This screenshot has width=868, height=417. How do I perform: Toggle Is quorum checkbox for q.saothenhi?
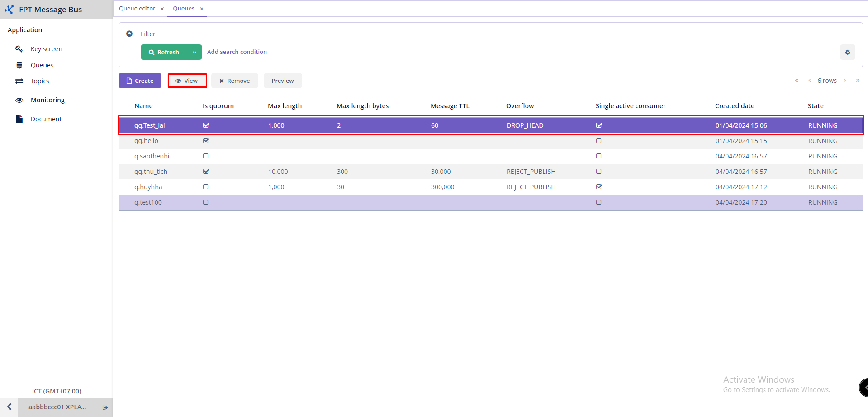coord(206,156)
